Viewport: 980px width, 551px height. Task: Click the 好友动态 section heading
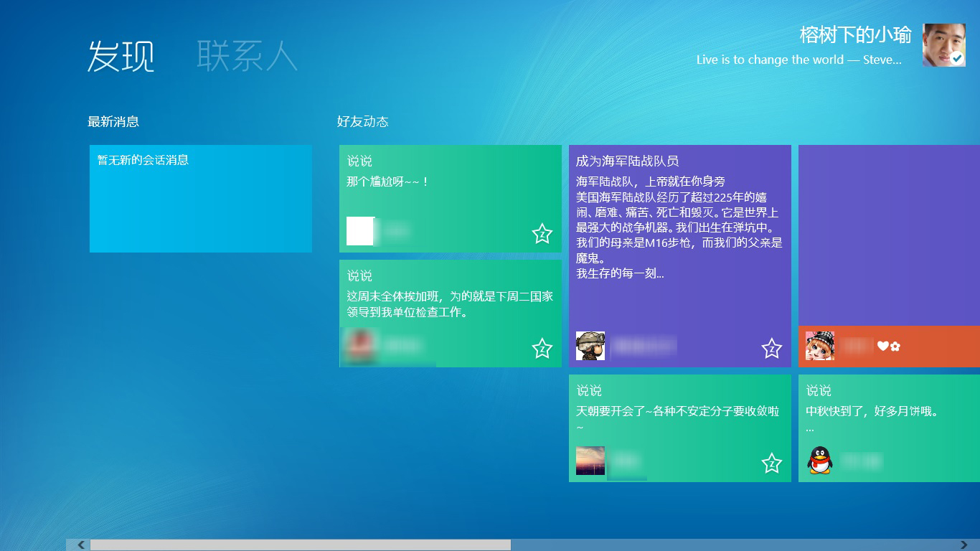[363, 122]
